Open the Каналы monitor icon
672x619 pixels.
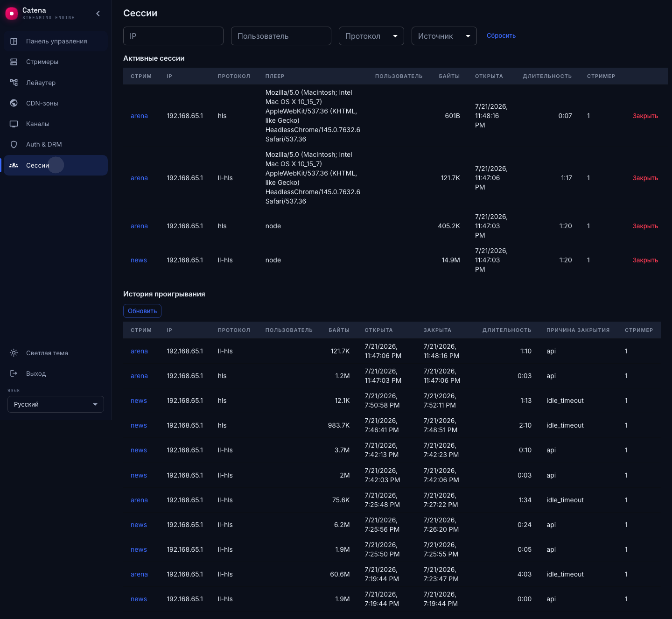[14, 124]
